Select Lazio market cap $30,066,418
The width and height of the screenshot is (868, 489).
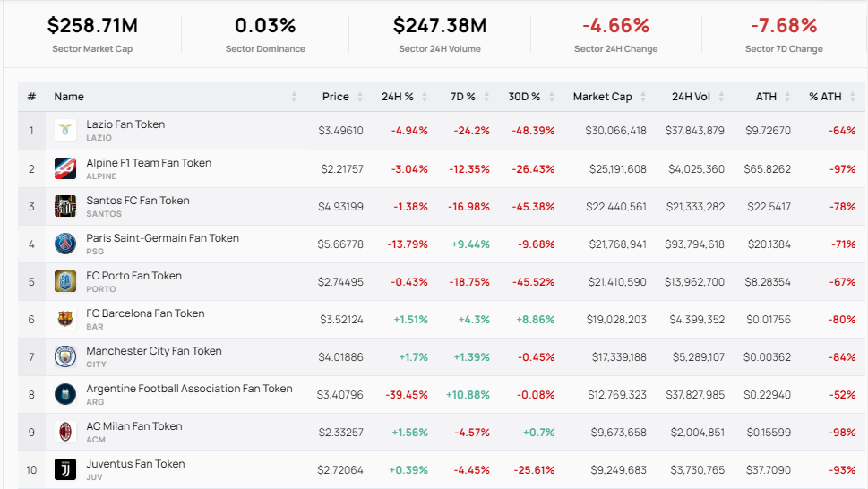(616, 131)
